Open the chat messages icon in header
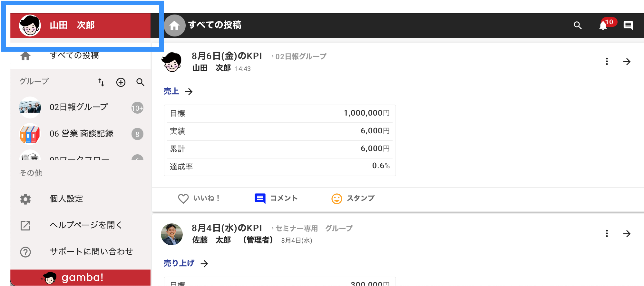 (628, 25)
